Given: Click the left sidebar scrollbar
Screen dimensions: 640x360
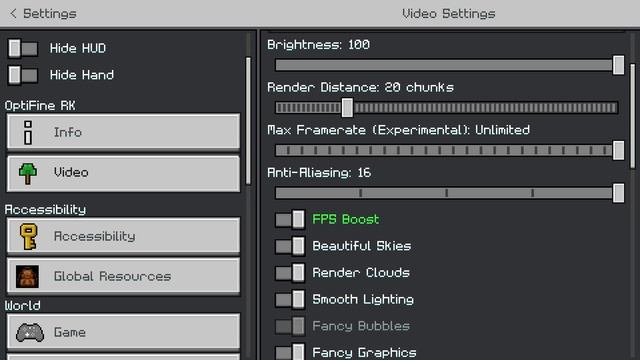Looking at the screenshot, I should pos(248,121).
